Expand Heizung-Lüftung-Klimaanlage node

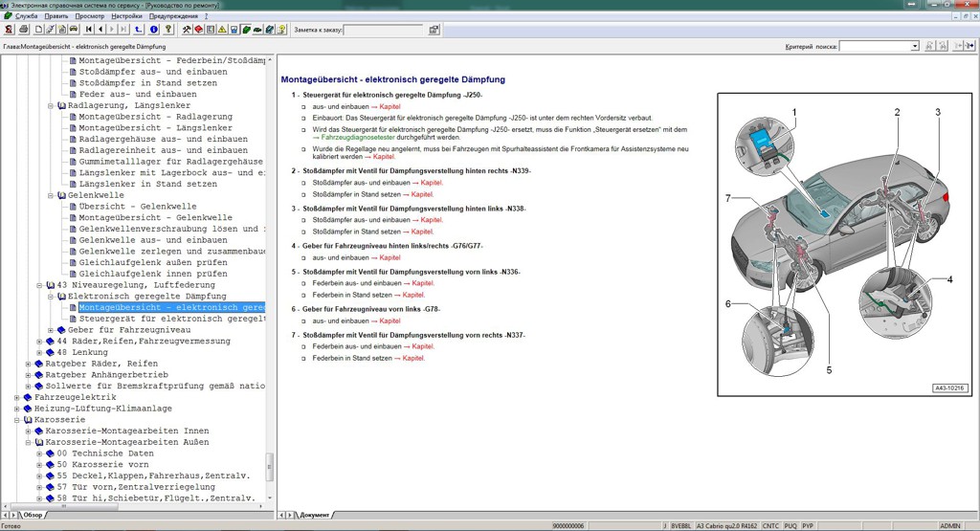pyautogui.click(x=17, y=409)
